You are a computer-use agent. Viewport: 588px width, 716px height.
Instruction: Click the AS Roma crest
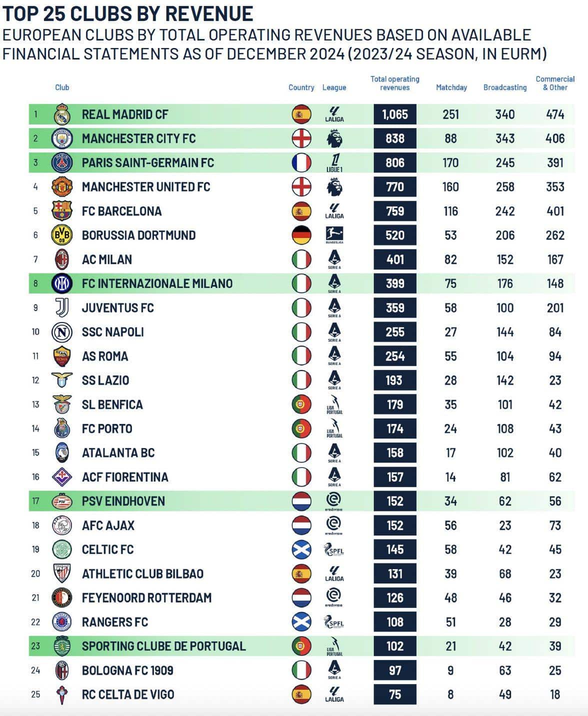pyautogui.click(x=62, y=356)
